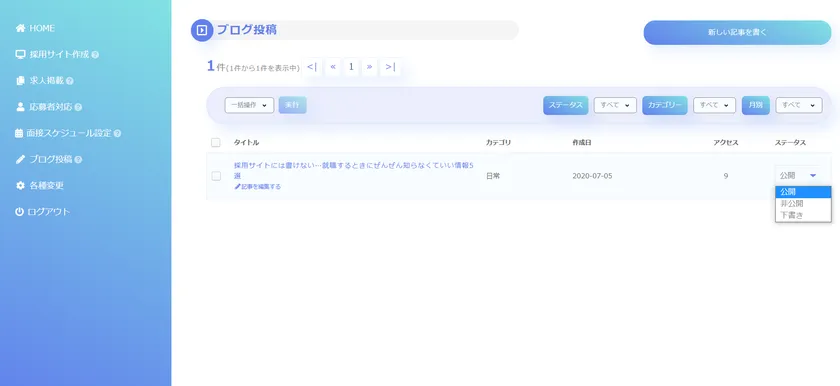Screen dimensions: 840x386
Task: Click the HOME house icon in the sidebar
Action: click(x=20, y=28)
